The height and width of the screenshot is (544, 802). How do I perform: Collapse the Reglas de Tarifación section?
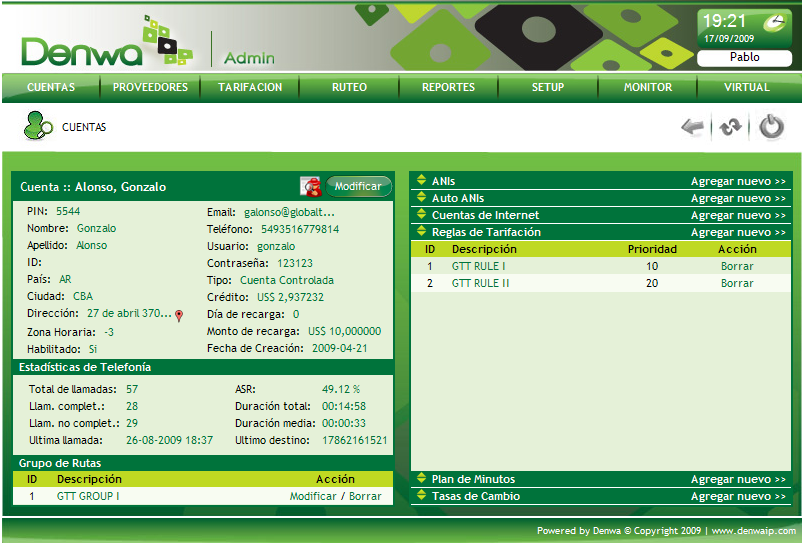(x=421, y=232)
